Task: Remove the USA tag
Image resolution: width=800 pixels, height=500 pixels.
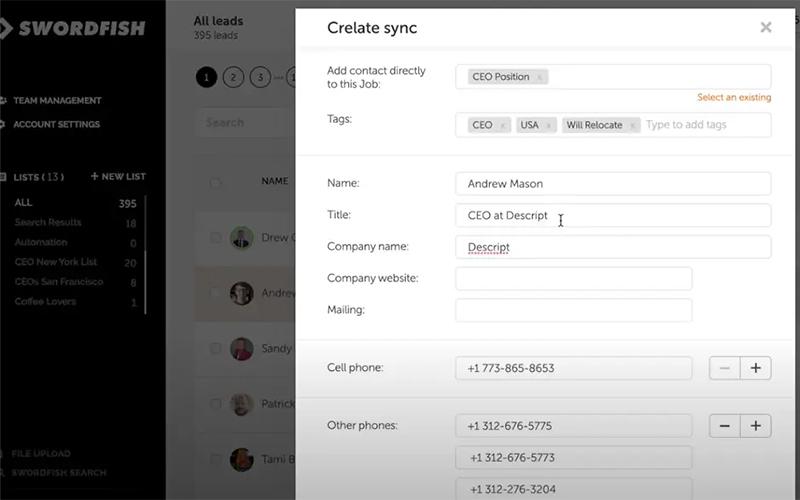Action: (x=548, y=126)
